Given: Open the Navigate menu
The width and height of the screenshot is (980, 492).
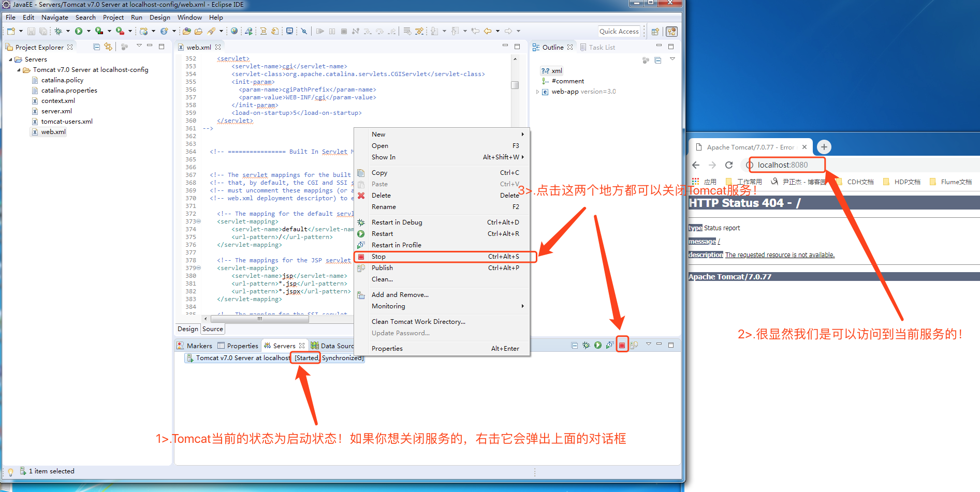Looking at the screenshot, I should point(55,17).
